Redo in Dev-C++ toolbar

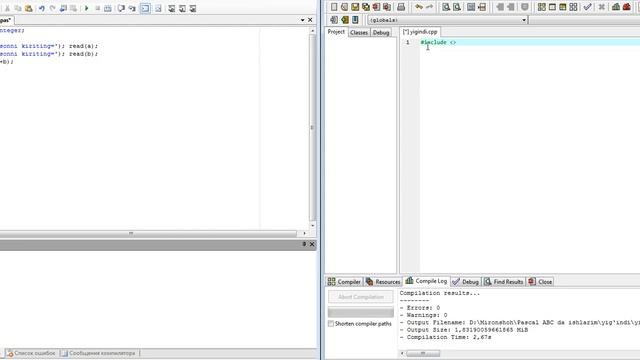[x=429, y=7]
